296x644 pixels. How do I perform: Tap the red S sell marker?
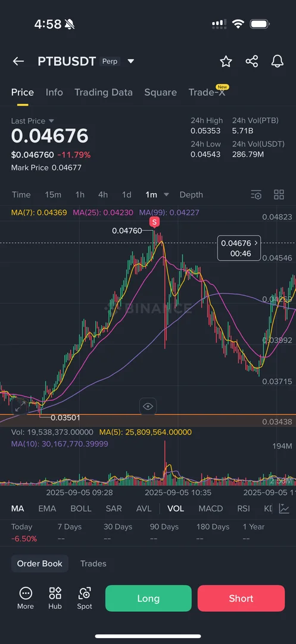click(x=155, y=222)
